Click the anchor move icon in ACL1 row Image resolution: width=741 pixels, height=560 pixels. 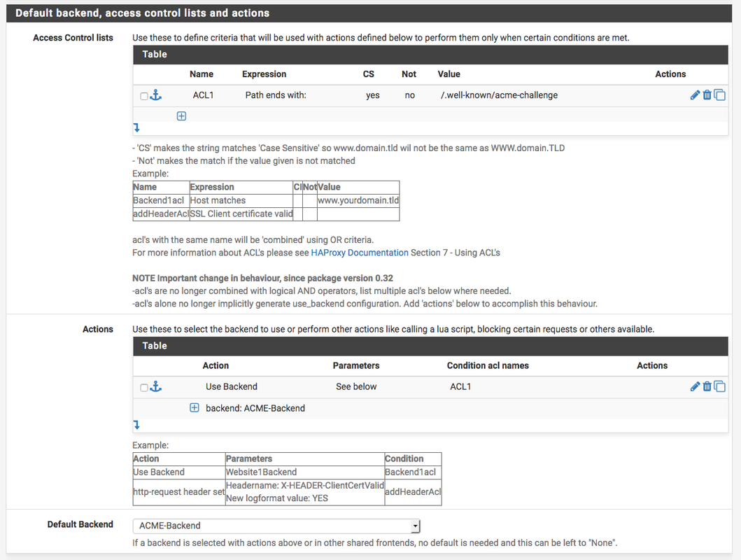[156, 95]
